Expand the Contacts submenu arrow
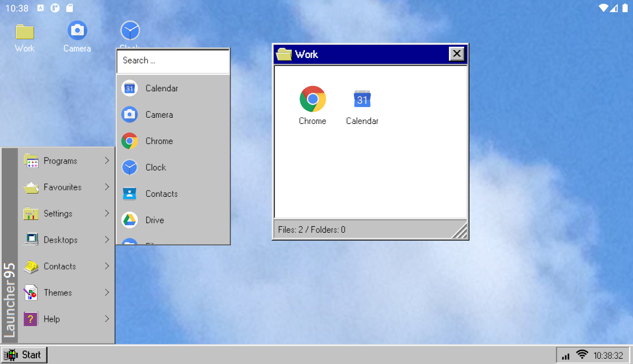Image resolution: width=633 pixels, height=364 pixels. 107,266
